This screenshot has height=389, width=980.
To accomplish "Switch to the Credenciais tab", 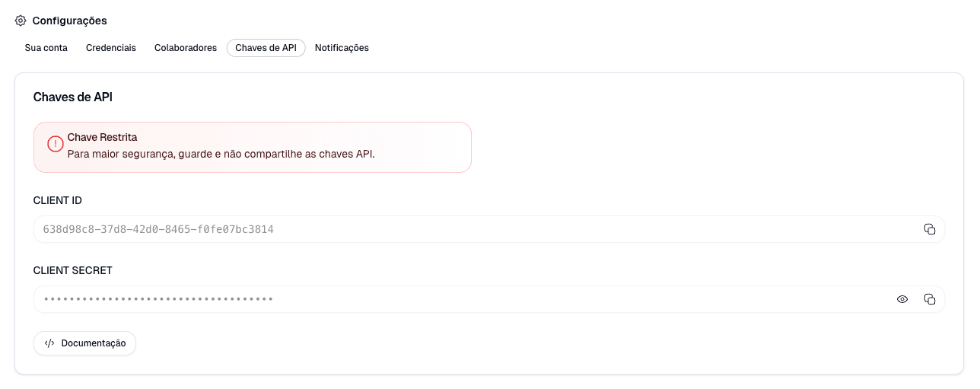I will tap(111, 48).
